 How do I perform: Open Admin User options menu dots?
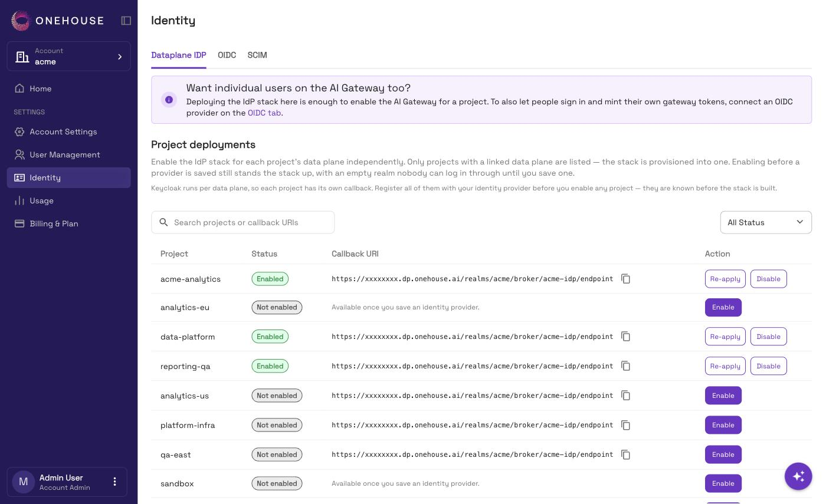115,482
